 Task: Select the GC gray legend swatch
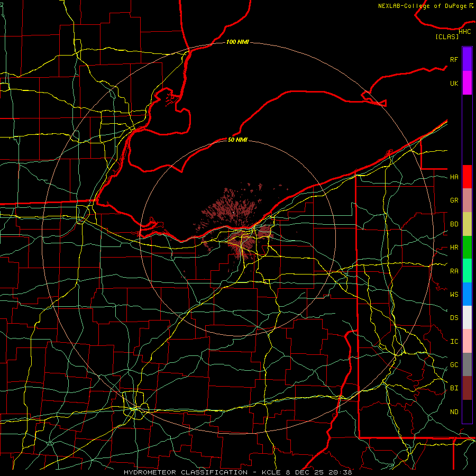(467, 364)
